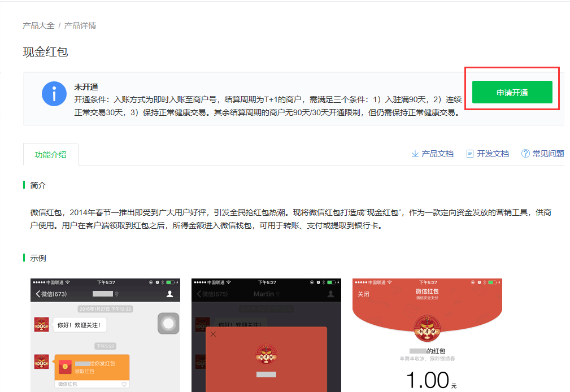Click the 产品详情 breadcrumb text
Screen dimensions: 570x392
coord(80,25)
